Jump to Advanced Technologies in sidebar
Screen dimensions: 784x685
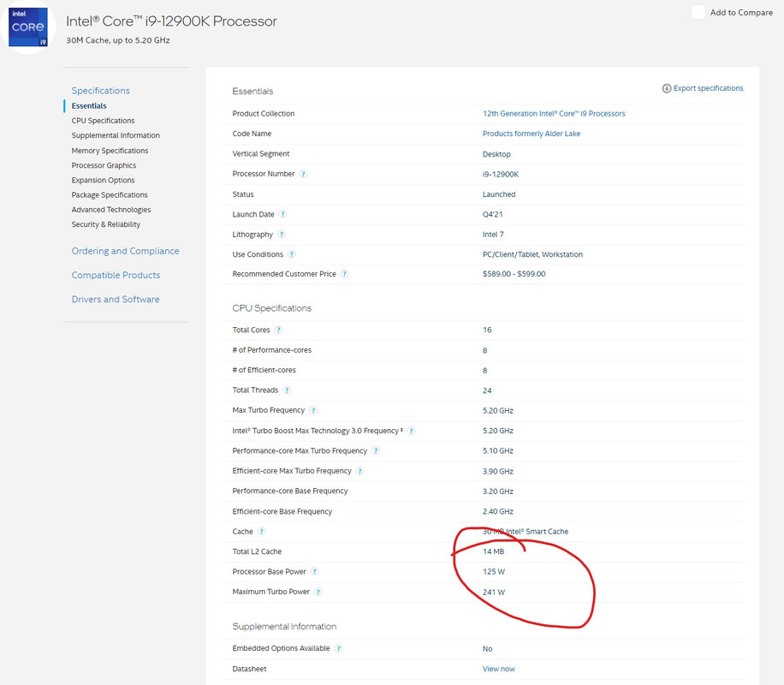pos(111,210)
